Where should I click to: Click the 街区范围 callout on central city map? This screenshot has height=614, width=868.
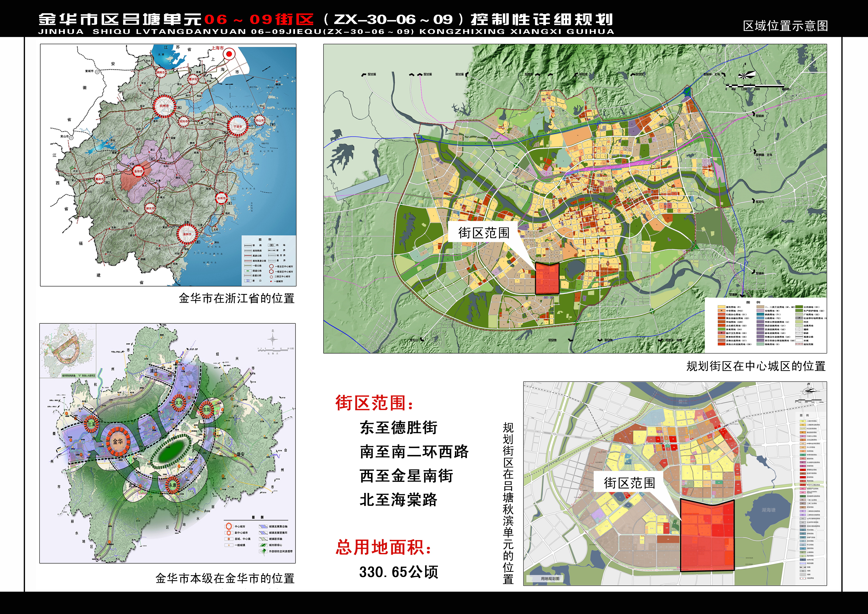[x=484, y=232]
